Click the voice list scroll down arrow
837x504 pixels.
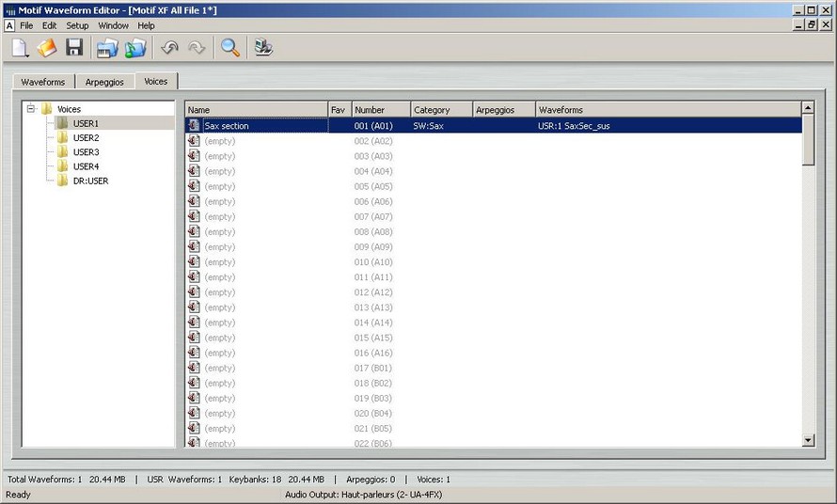coord(808,440)
